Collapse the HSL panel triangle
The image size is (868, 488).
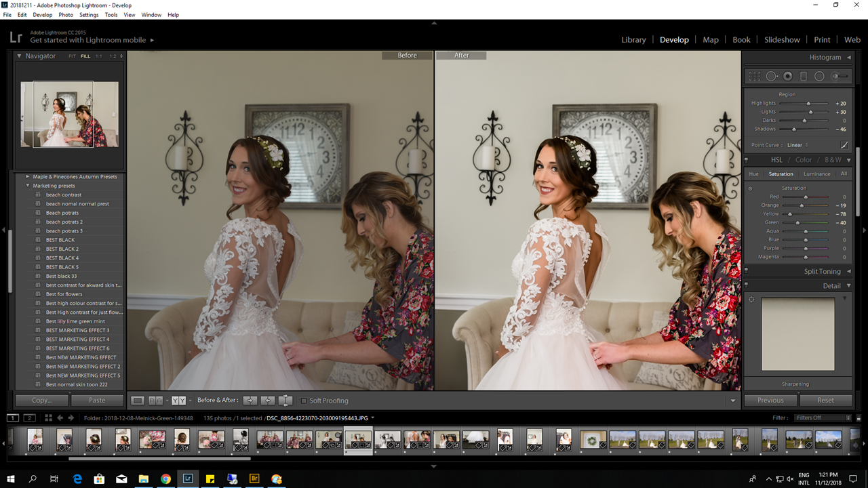pos(848,160)
